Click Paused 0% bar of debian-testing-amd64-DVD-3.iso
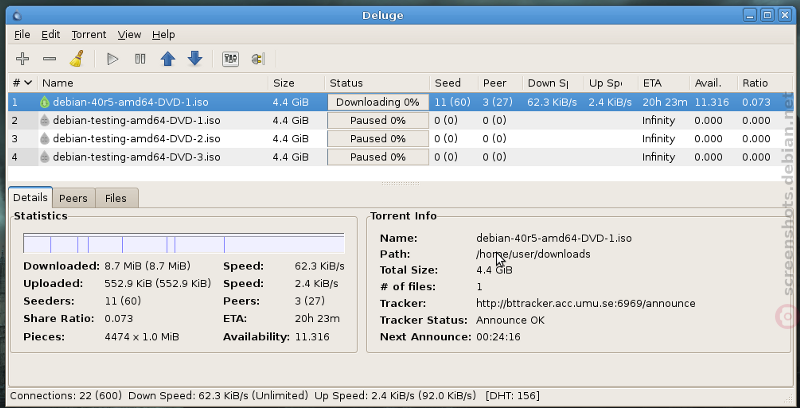Viewport: 800px width, 408px height. pyautogui.click(x=378, y=157)
